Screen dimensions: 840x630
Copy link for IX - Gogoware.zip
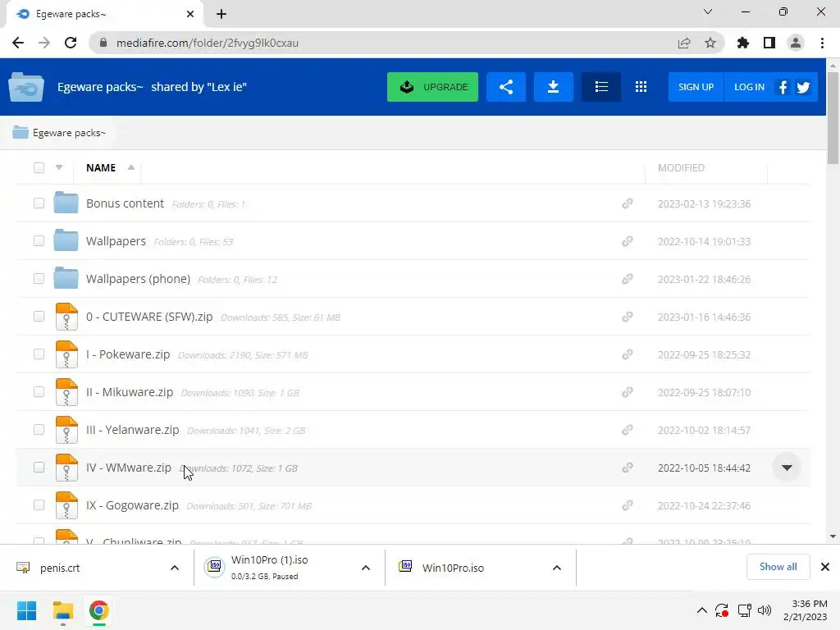click(x=628, y=505)
